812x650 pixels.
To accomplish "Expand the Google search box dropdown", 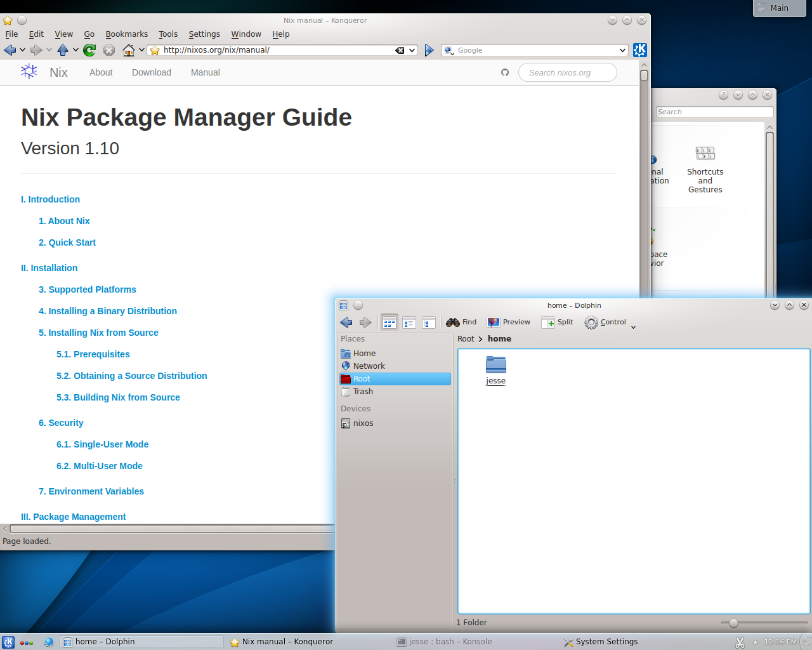I will (x=622, y=50).
